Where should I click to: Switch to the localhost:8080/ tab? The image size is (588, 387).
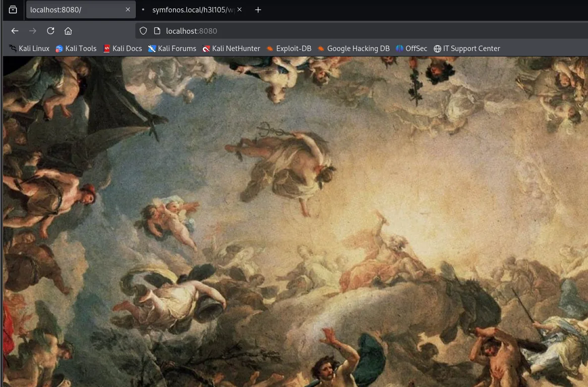[x=81, y=10]
